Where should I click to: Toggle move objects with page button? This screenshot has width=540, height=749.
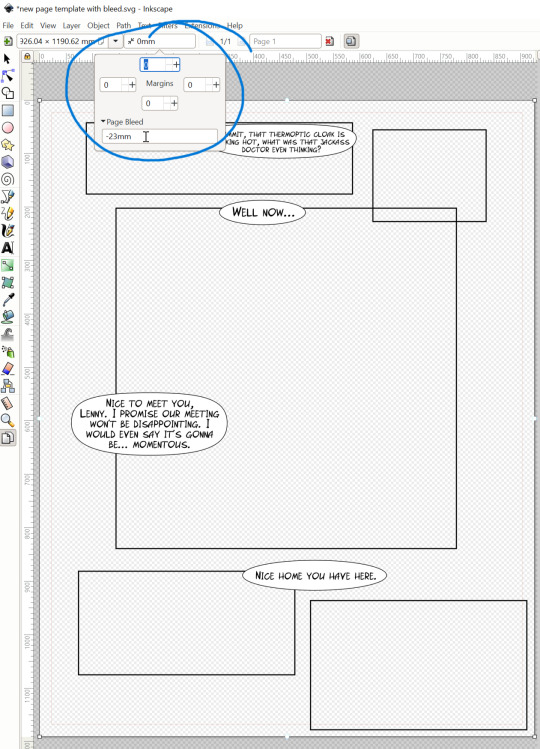click(351, 42)
